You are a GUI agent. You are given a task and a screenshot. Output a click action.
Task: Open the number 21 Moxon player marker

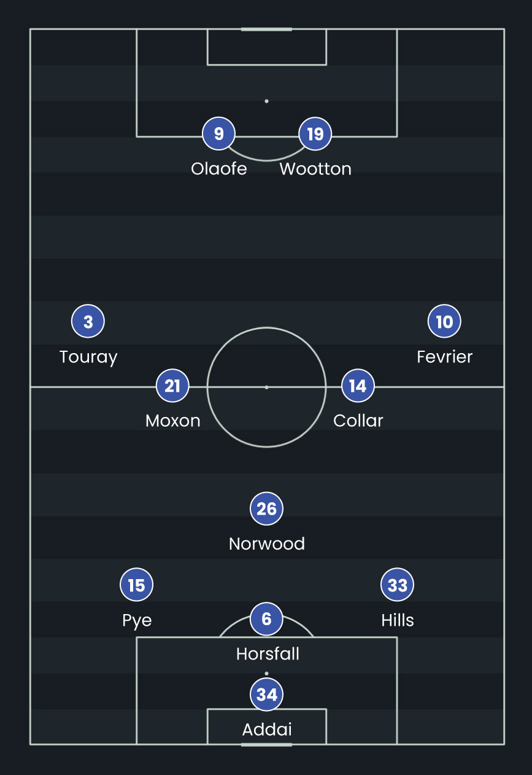pos(172,386)
